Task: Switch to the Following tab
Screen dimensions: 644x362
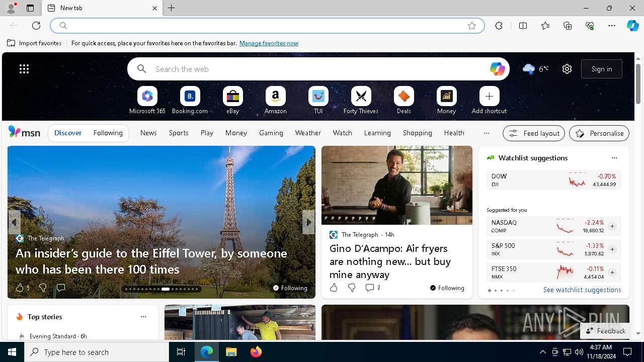Action: (x=108, y=133)
